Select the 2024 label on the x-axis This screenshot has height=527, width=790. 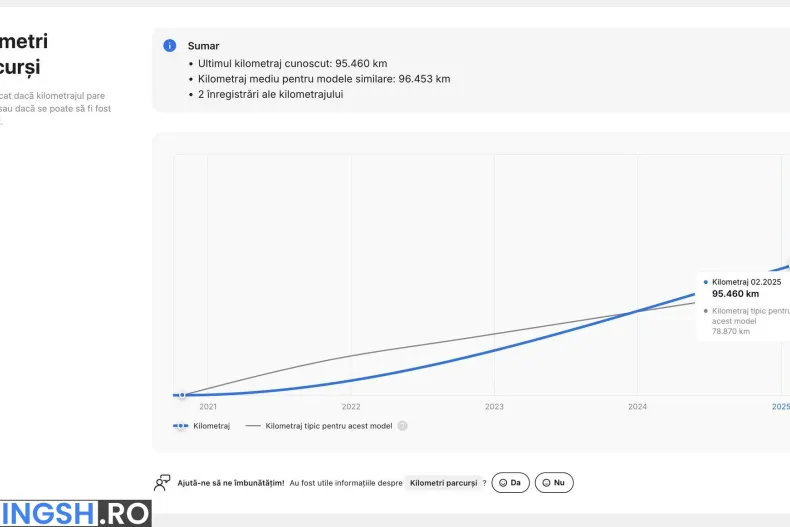[x=637, y=407]
